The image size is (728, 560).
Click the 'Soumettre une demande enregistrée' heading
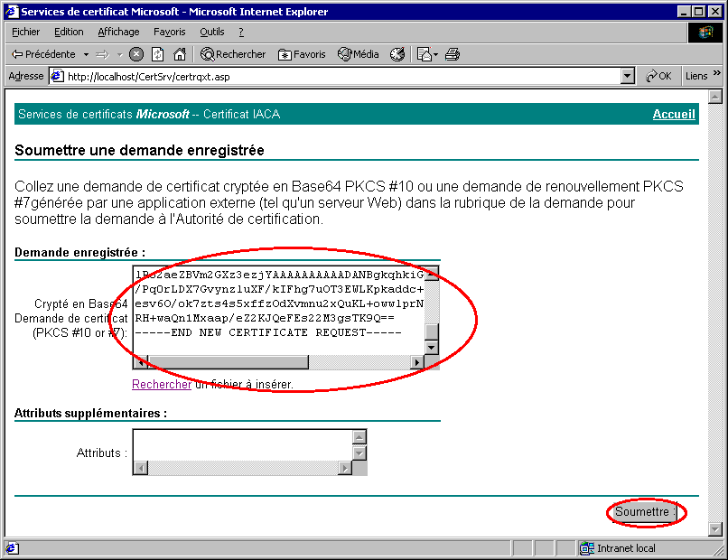139,151
